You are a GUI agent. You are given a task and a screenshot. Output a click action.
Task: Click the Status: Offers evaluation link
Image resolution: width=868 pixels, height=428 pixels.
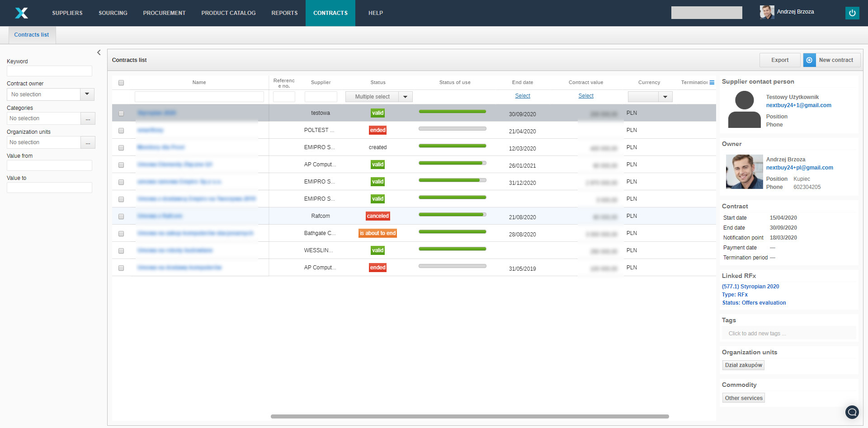pos(754,303)
